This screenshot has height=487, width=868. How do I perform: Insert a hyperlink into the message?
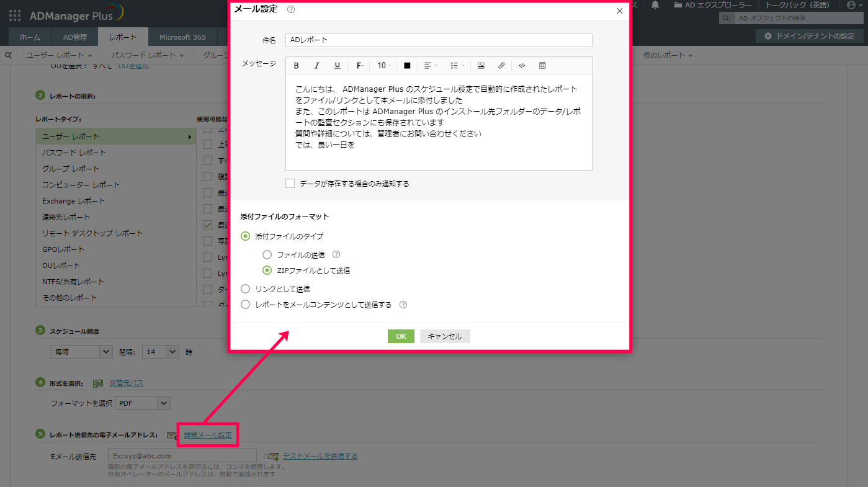pos(501,66)
